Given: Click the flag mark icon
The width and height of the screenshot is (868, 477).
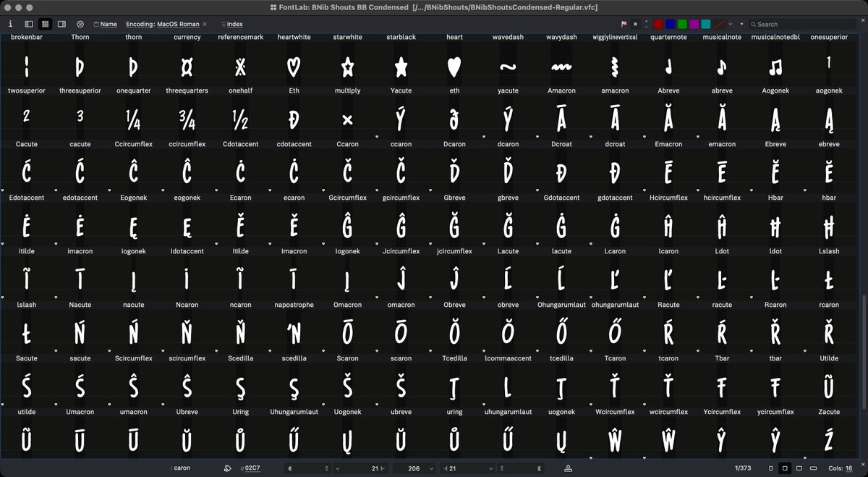Looking at the screenshot, I should point(624,24).
